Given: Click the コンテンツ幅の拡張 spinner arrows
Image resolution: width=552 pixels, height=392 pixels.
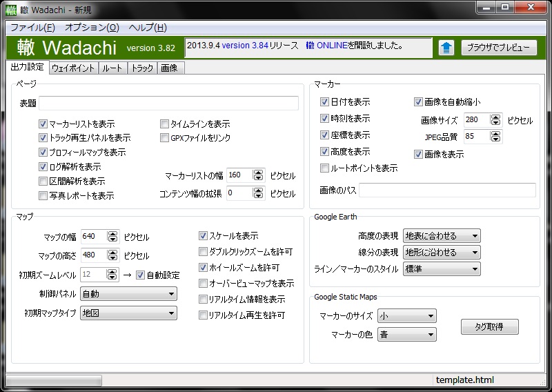Looking at the screenshot, I should (x=258, y=193).
